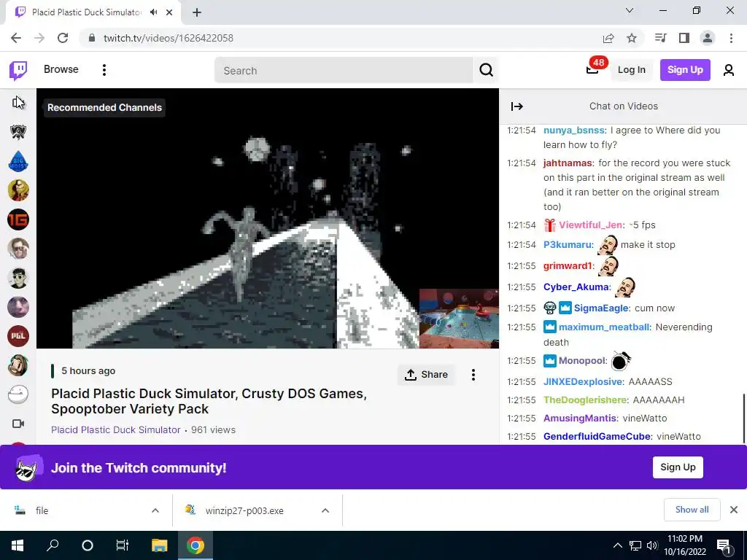Click the chat panel scrollbar
Screen dimensions: 747x560
[744, 418]
